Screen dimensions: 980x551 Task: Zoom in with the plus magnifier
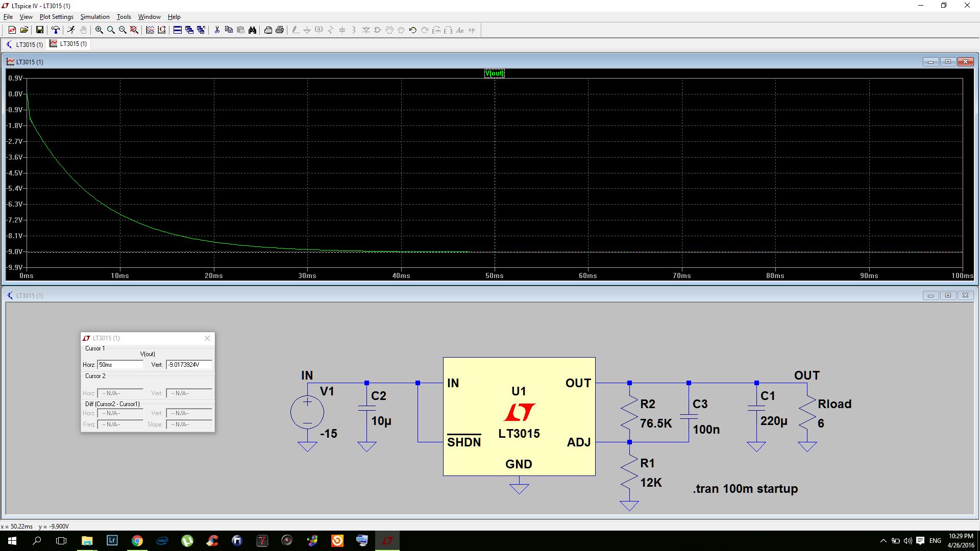click(x=99, y=30)
